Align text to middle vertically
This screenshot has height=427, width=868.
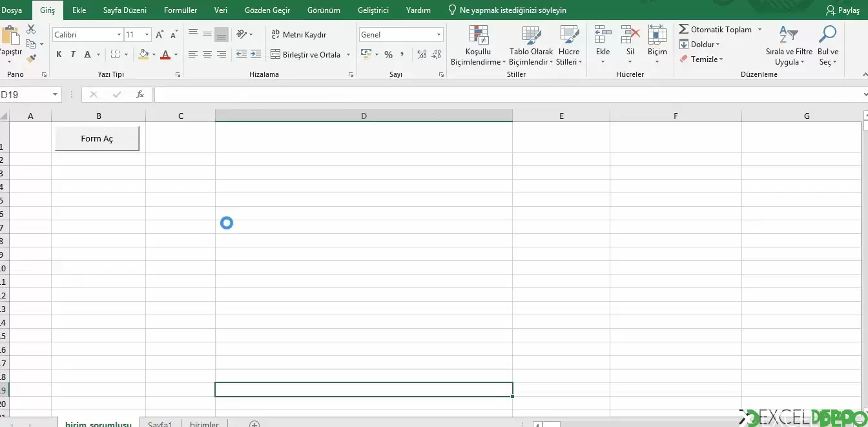pyautogui.click(x=207, y=34)
